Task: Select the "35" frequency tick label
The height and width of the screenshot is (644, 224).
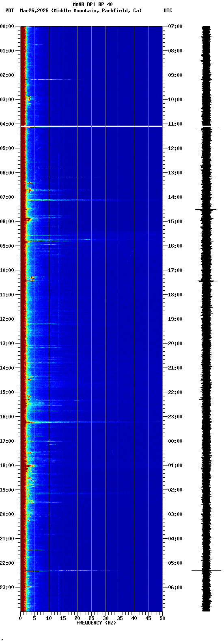Action: pos(120,618)
